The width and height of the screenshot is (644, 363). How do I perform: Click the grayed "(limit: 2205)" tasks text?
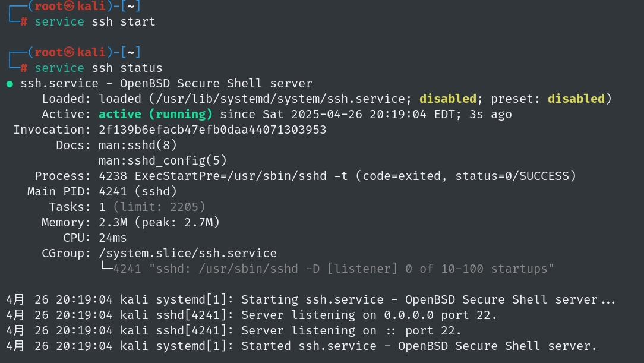coord(159,207)
